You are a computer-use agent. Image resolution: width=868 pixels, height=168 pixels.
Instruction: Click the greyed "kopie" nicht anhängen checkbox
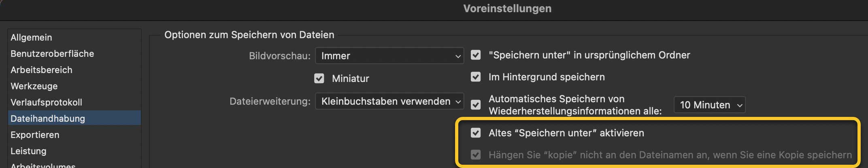pos(476,155)
